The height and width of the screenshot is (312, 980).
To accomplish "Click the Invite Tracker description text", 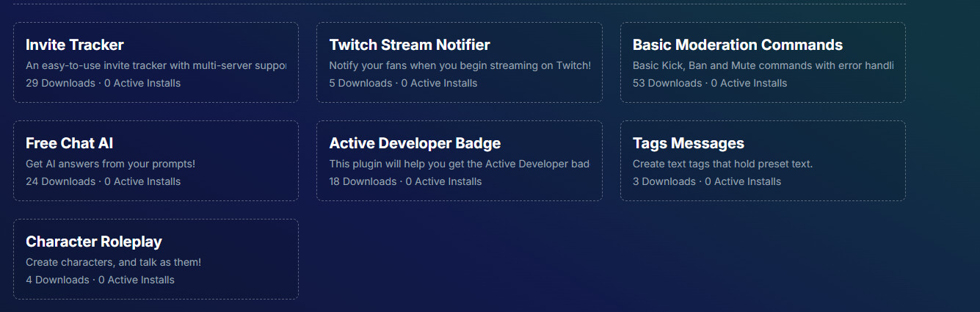I will [x=156, y=65].
